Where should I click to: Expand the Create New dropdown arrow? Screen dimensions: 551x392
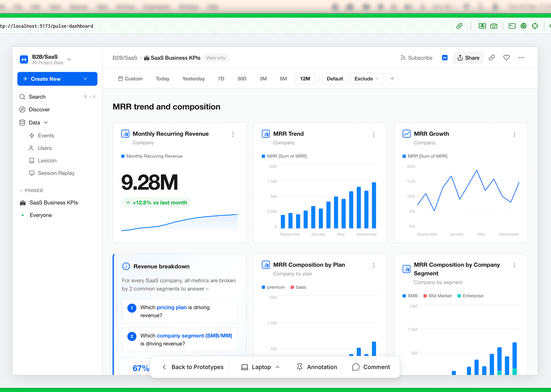85,79
